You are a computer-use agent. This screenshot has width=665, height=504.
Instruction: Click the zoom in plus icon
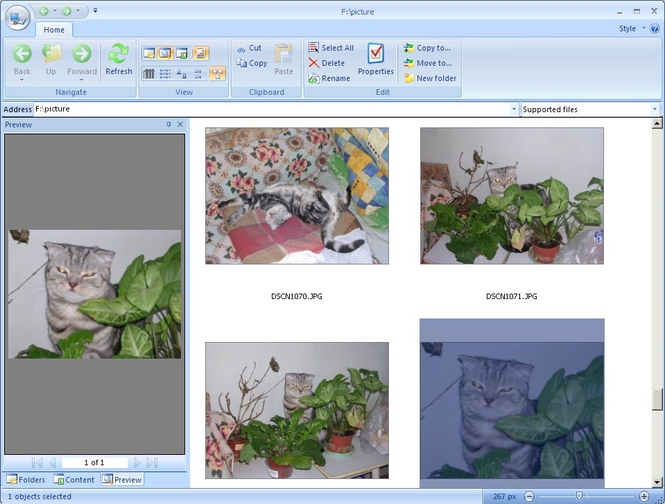[x=644, y=496]
